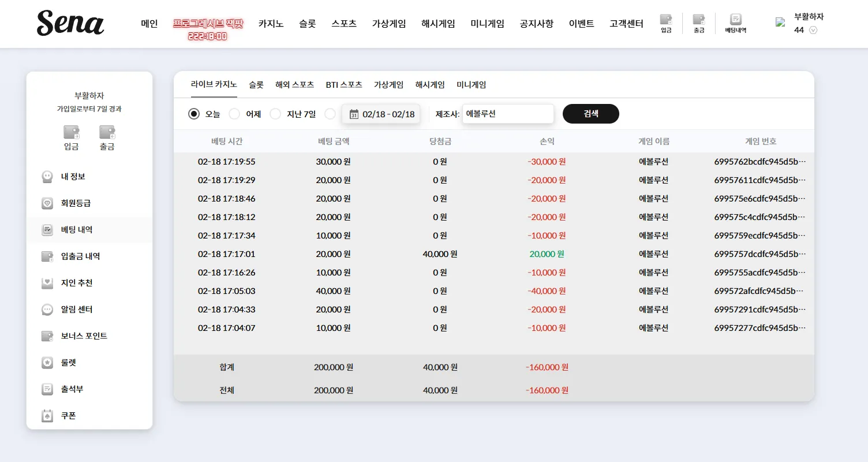The width and height of the screenshot is (868, 462).
Task: Click the 출석부 icon in sidebar
Action: [47, 389]
